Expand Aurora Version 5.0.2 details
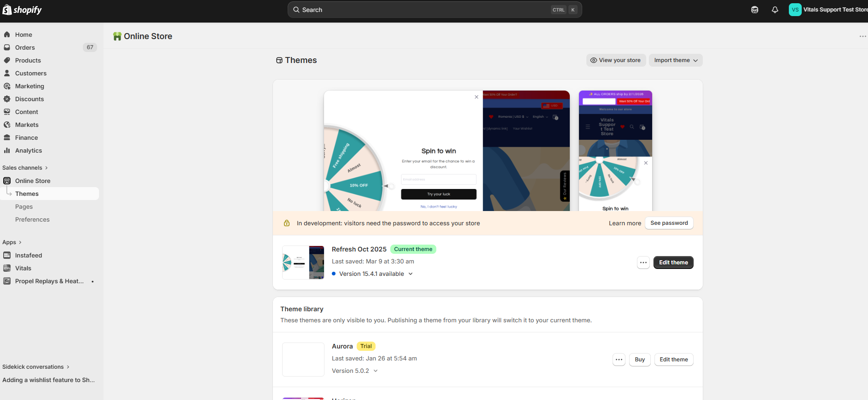 click(x=376, y=371)
